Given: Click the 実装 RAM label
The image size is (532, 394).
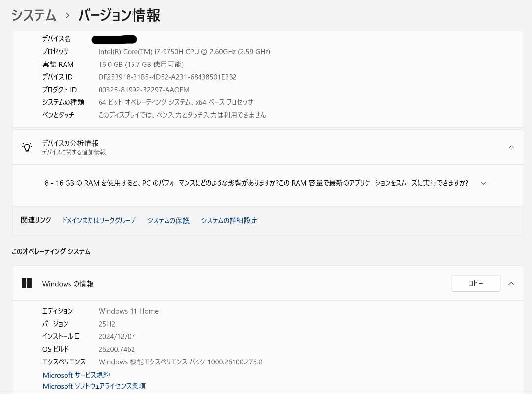Looking at the screenshot, I should pyautogui.click(x=58, y=64).
